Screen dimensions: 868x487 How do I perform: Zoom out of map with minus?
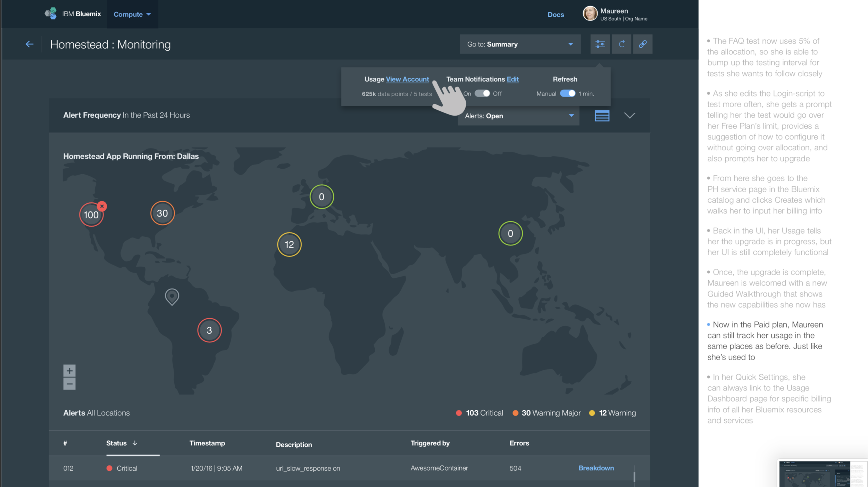coord(69,384)
